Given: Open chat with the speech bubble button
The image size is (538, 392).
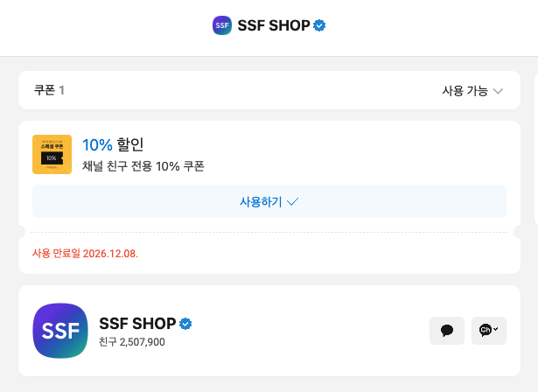Looking at the screenshot, I should pyautogui.click(x=447, y=331).
